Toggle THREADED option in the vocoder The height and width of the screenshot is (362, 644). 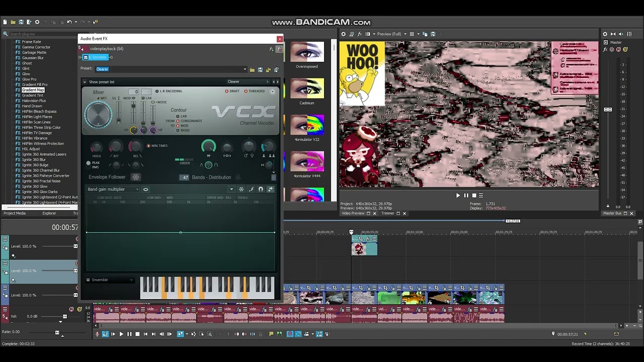[255, 91]
